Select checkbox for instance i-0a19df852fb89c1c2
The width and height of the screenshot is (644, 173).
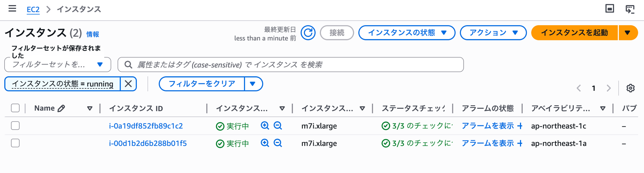[x=15, y=126]
